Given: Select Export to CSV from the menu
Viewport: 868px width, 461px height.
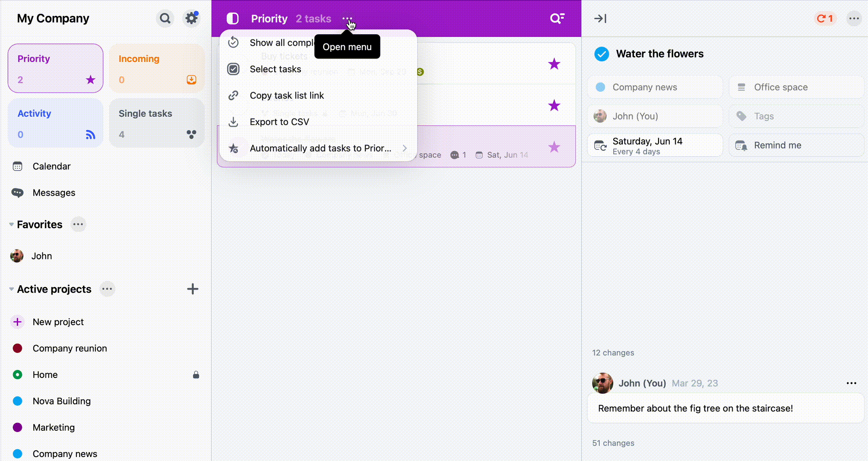Looking at the screenshot, I should click(279, 122).
